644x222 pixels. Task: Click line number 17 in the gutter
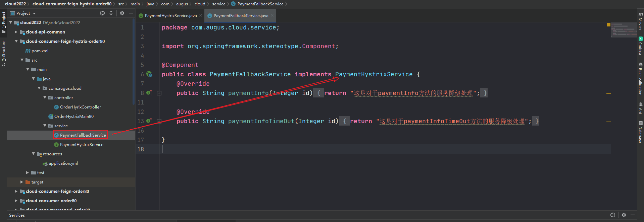click(141, 140)
